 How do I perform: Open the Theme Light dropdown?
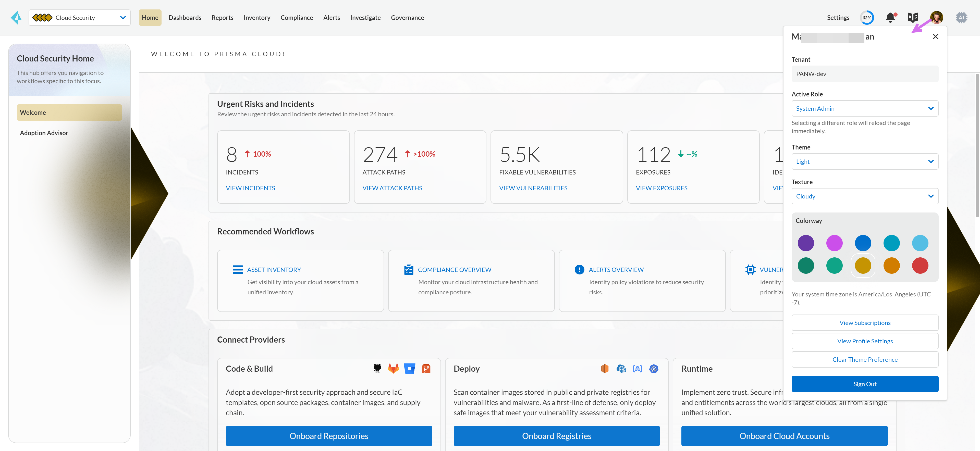click(x=865, y=162)
